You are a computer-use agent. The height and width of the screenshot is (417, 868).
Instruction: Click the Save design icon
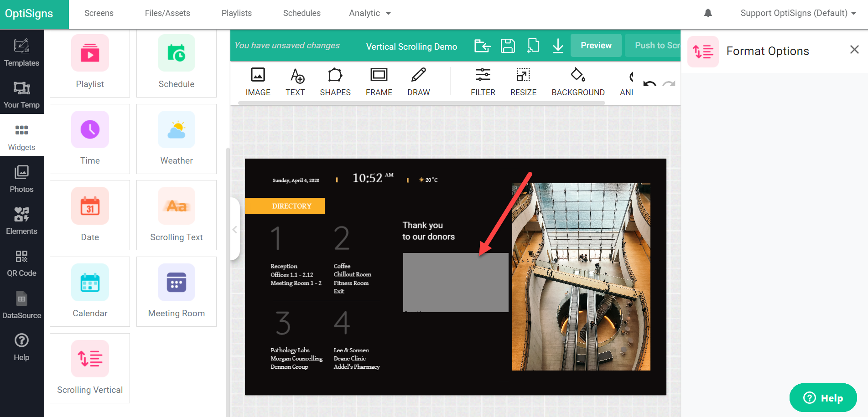pos(508,46)
